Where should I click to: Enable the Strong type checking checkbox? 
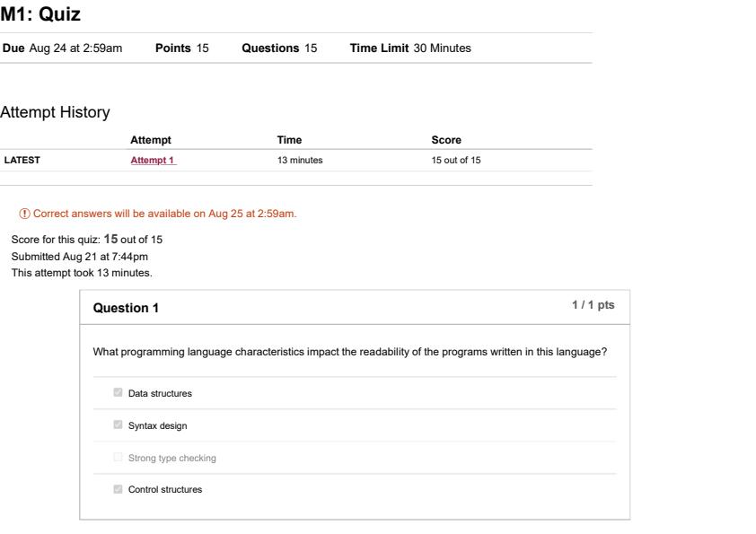(118, 458)
